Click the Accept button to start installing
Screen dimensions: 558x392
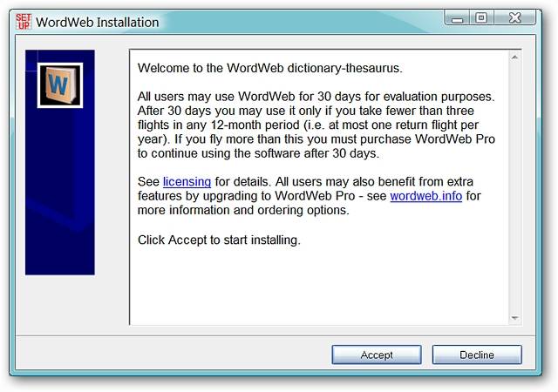(x=377, y=355)
